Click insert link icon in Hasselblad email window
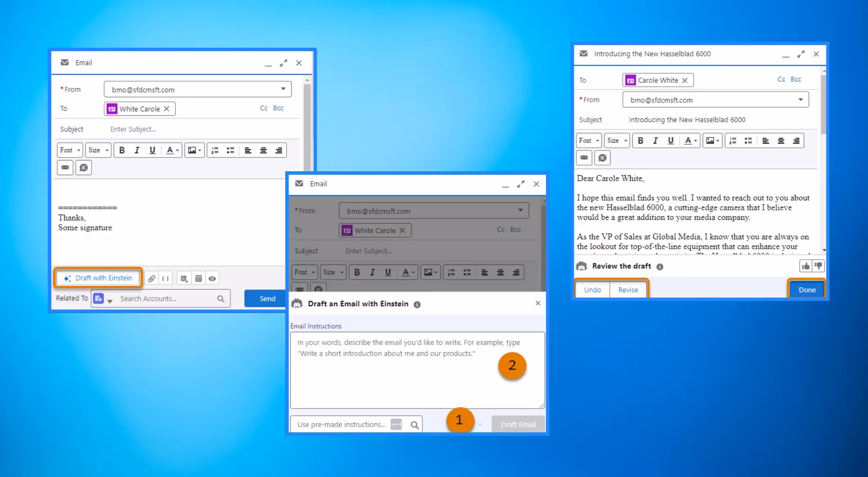This screenshot has width=868, height=477. (584, 158)
